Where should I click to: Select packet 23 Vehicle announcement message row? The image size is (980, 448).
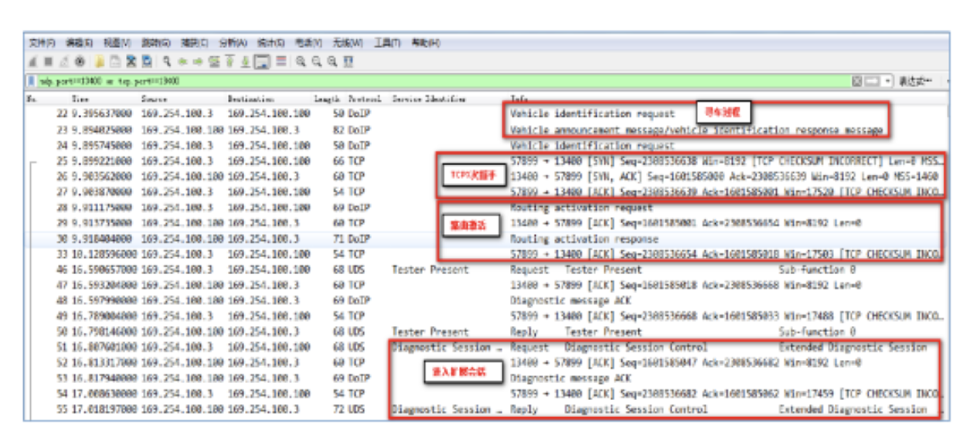(x=487, y=130)
